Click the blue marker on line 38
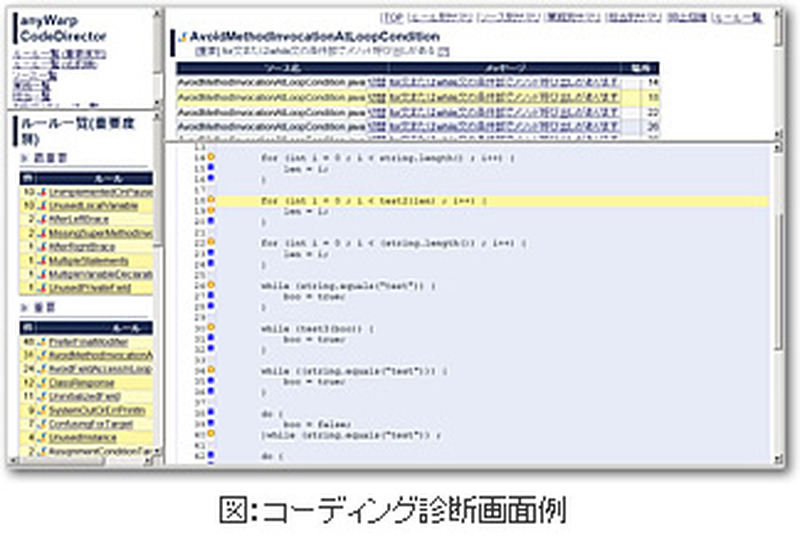 pos(211,412)
